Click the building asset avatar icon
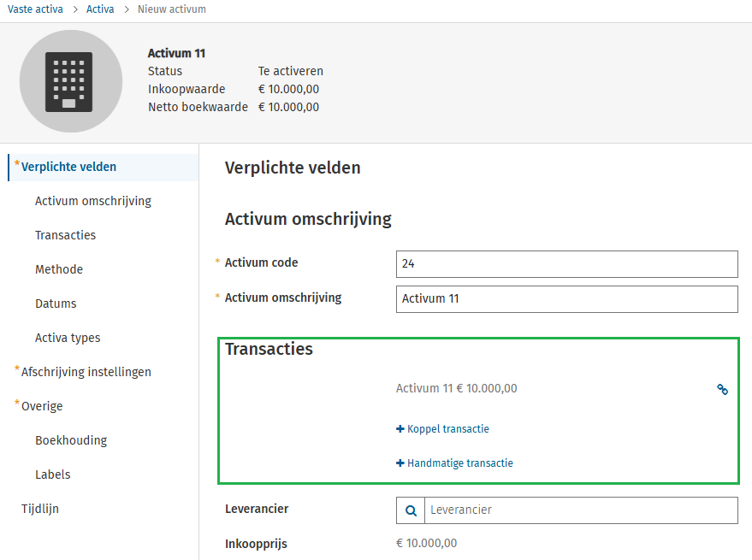 71,81
